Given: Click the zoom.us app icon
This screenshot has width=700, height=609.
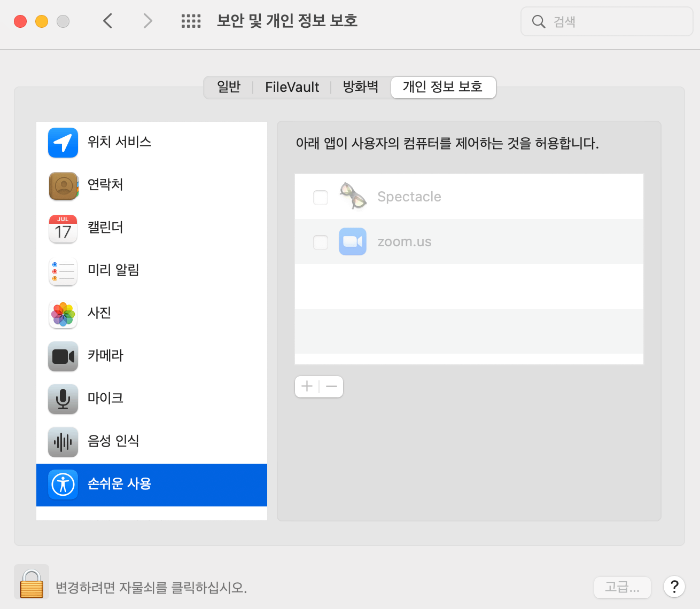Looking at the screenshot, I should (x=352, y=241).
